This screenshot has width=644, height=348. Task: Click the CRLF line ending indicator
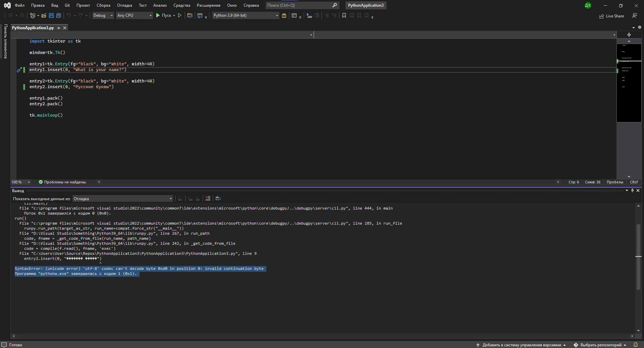pos(634,182)
